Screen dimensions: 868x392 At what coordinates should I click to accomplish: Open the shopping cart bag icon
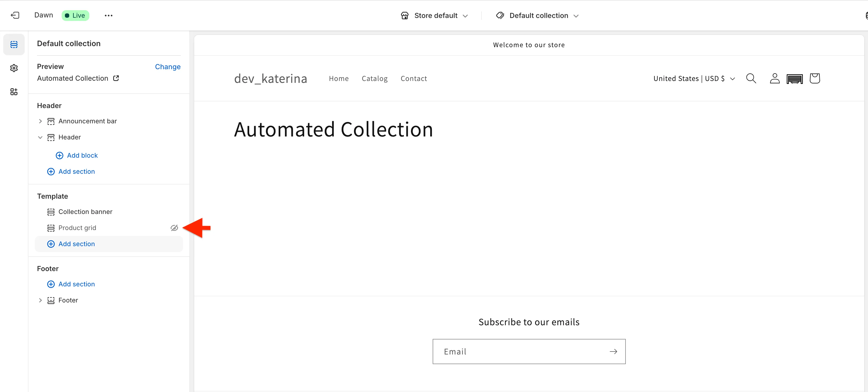(814, 79)
